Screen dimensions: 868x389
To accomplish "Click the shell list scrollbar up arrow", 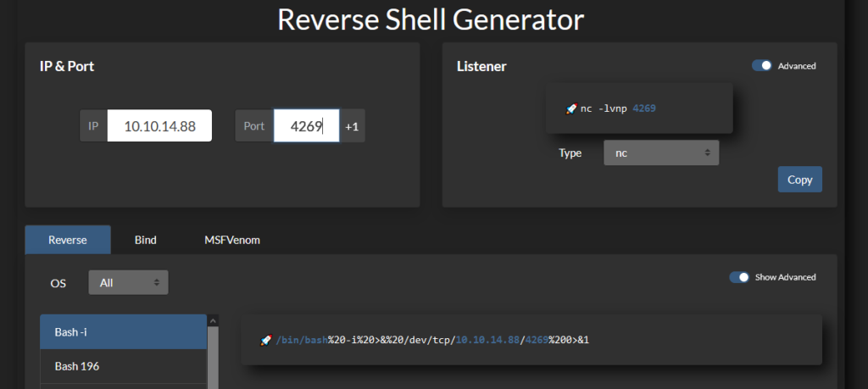I will pos(213,320).
